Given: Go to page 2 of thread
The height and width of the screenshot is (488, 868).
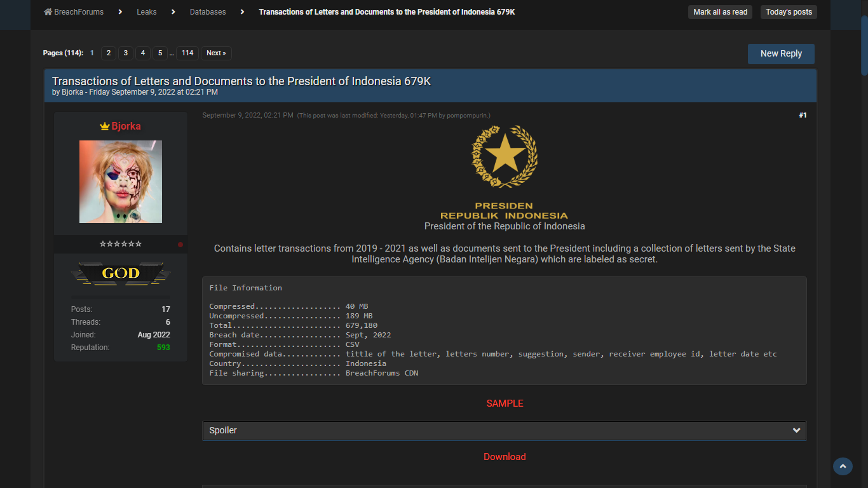Looking at the screenshot, I should coord(109,53).
